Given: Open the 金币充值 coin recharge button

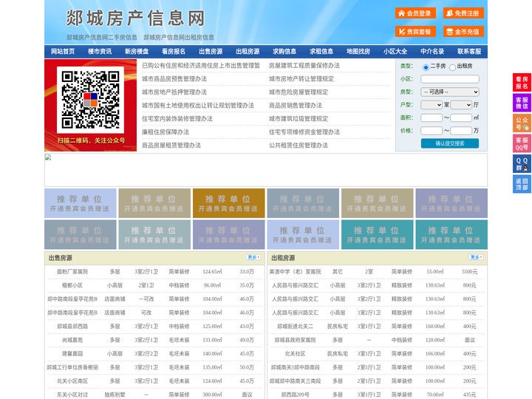Looking at the screenshot, I should [463, 32].
